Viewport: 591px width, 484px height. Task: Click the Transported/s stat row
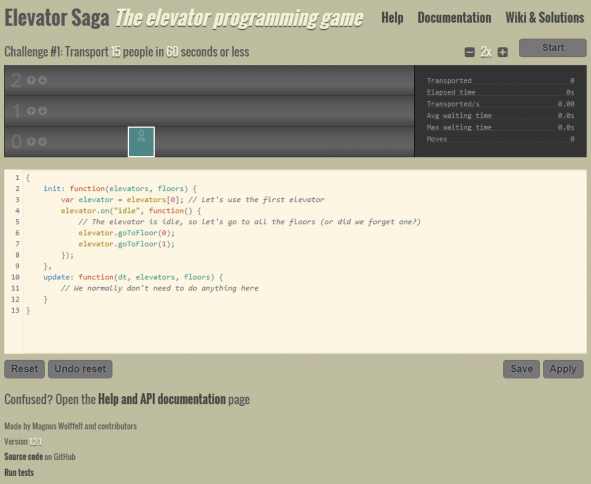(x=501, y=104)
